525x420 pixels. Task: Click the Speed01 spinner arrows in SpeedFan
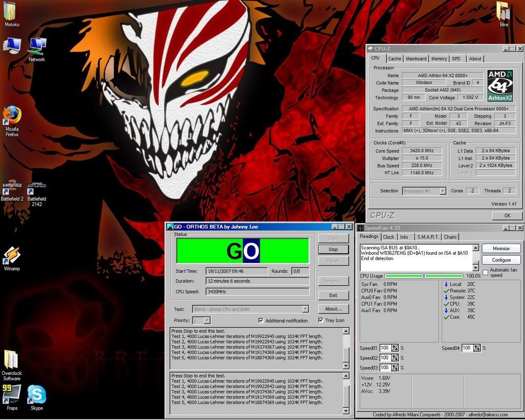395,348
